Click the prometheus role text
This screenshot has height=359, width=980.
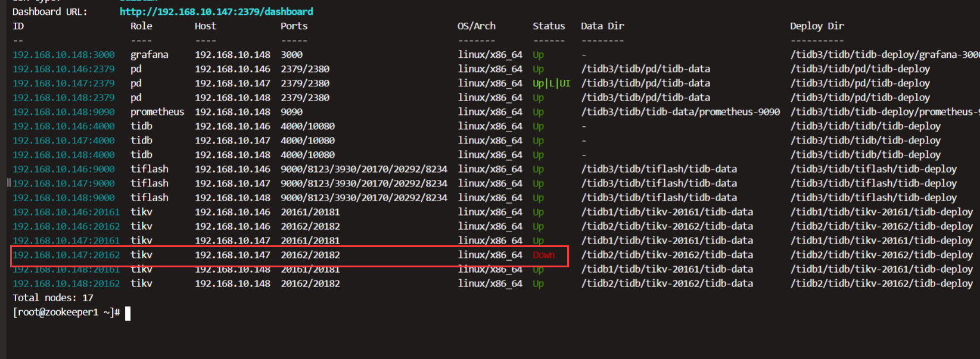(157, 112)
